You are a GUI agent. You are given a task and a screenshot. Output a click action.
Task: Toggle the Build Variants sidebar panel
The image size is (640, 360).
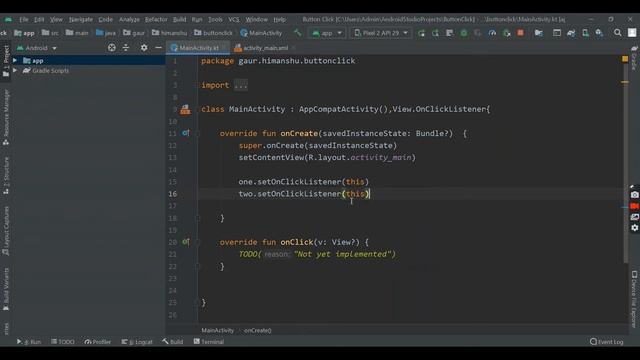tap(6, 289)
